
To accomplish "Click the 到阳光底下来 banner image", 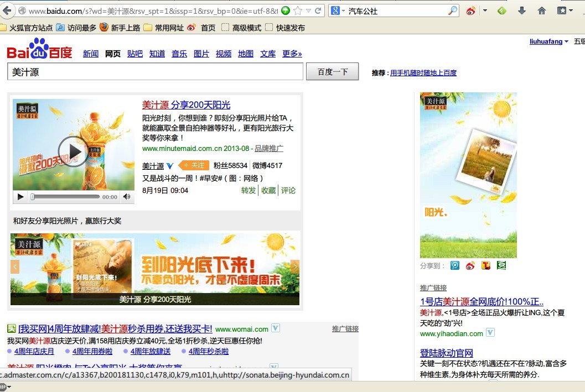I will click(x=155, y=269).
